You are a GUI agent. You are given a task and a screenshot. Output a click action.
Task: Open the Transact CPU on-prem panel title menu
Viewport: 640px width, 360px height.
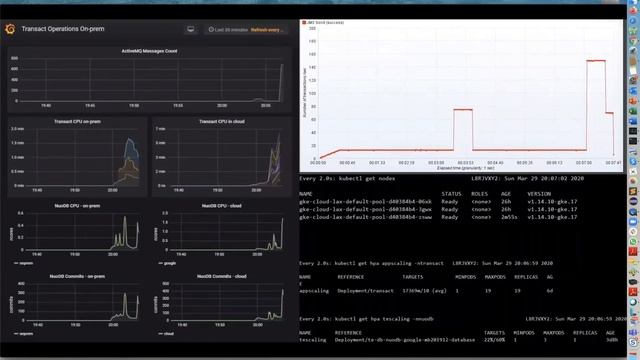click(78, 122)
